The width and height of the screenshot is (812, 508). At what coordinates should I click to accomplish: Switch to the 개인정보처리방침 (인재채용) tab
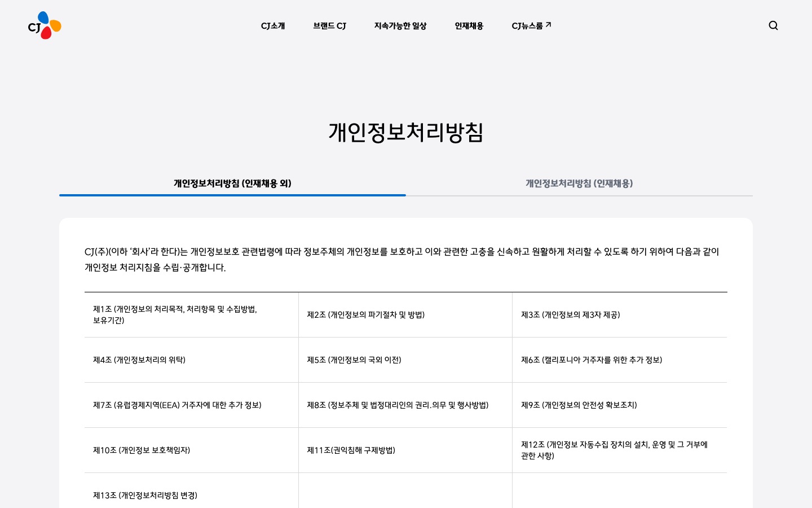point(579,183)
